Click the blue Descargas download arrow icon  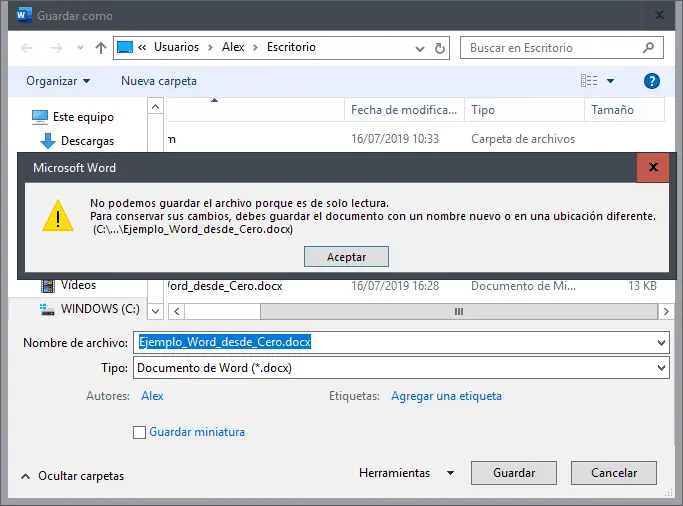point(47,141)
